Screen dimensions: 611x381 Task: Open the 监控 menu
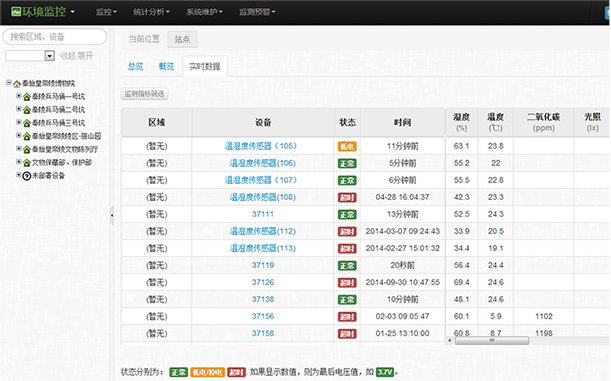coord(106,12)
